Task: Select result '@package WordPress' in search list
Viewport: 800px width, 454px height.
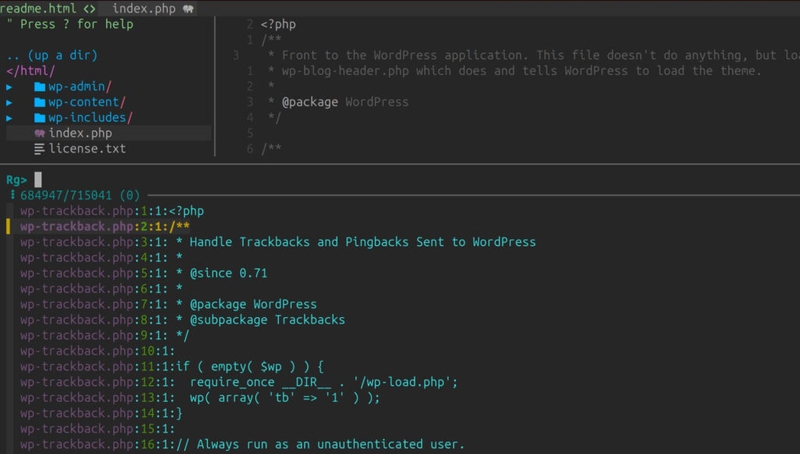Action: (168, 305)
